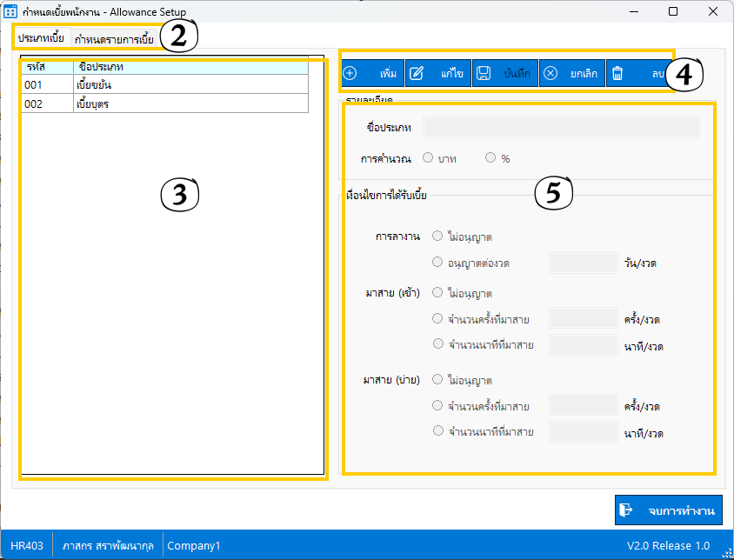Click the ชื่อประเภท text input field
The width and height of the screenshot is (734, 560).
(x=561, y=128)
